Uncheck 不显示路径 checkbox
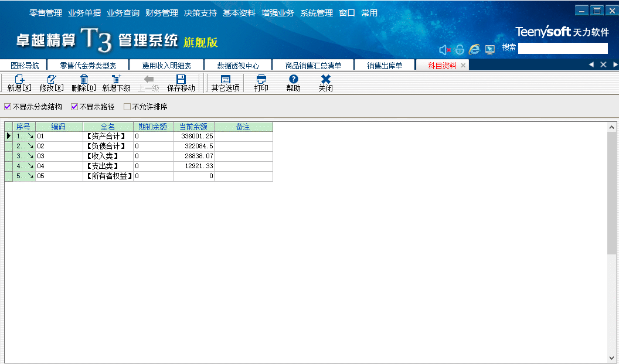619x364 pixels. [x=74, y=107]
